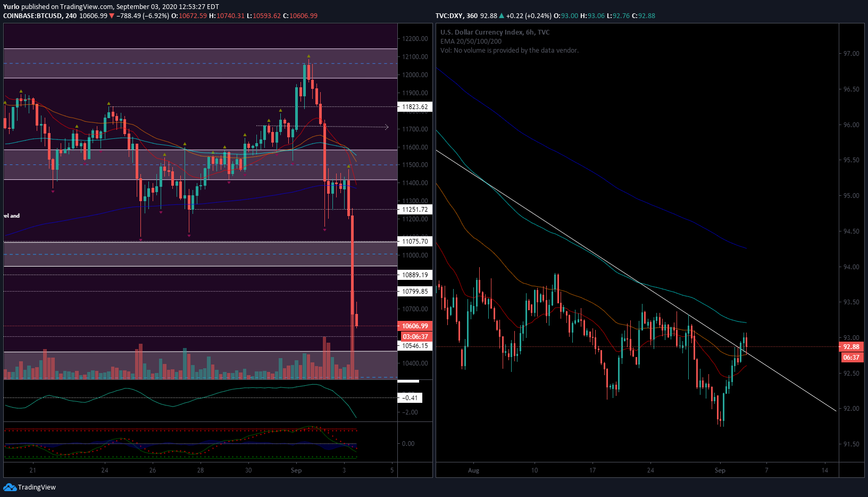Click the BTCUSD close value C:10606.99
This screenshot has width=868, height=497.
[x=300, y=15]
